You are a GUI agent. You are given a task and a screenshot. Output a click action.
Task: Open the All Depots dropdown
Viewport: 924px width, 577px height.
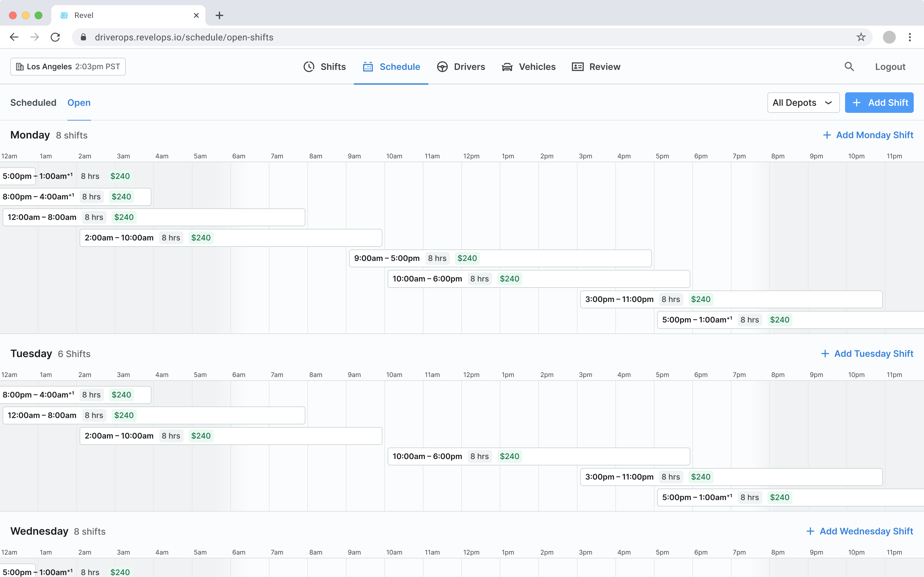(x=803, y=103)
